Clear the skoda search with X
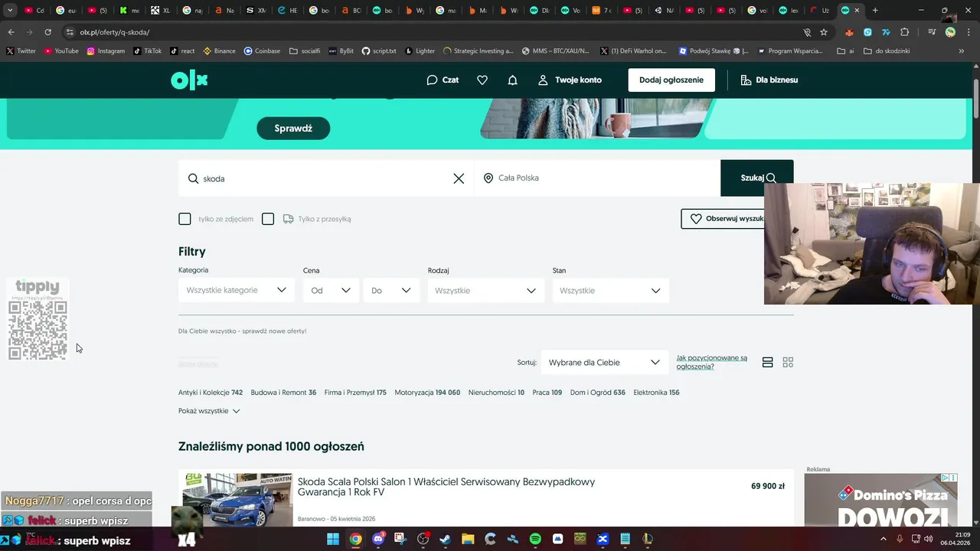The image size is (980, 551). click(x=459, y=178)
